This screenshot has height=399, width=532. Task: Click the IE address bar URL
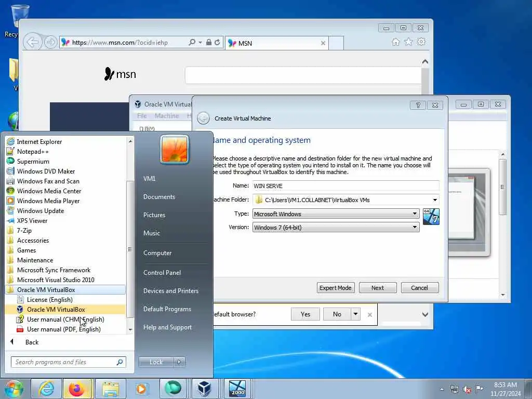point(120,43)
